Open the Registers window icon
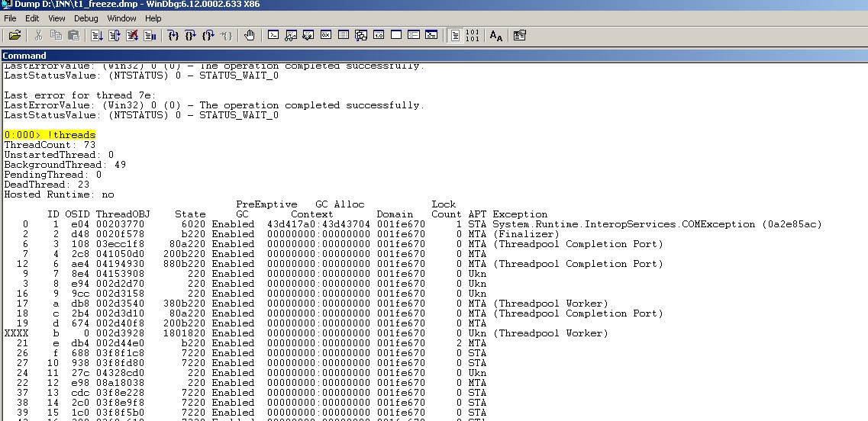The width and height of the screenshot is (868, 421). point(326,35)
